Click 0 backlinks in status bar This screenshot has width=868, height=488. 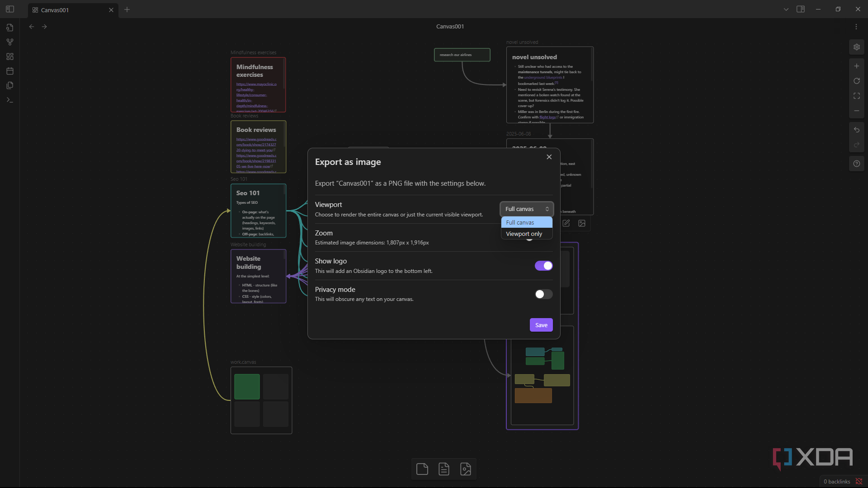[x=837, y=482]
